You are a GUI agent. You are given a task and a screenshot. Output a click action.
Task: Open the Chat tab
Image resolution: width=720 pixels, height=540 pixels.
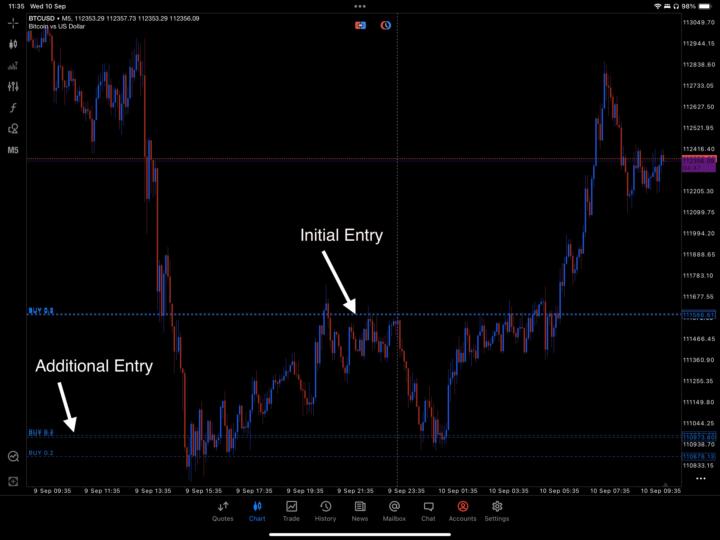tap(428, 511)
